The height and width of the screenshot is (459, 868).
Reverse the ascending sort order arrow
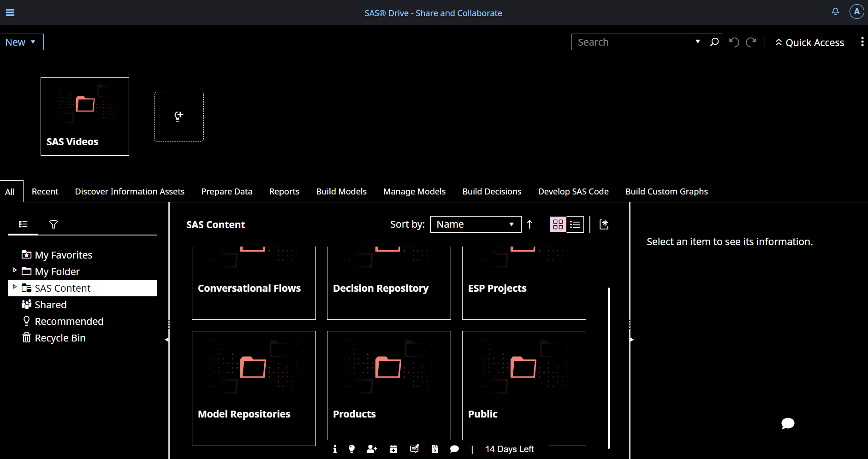(x=529, y=224)
